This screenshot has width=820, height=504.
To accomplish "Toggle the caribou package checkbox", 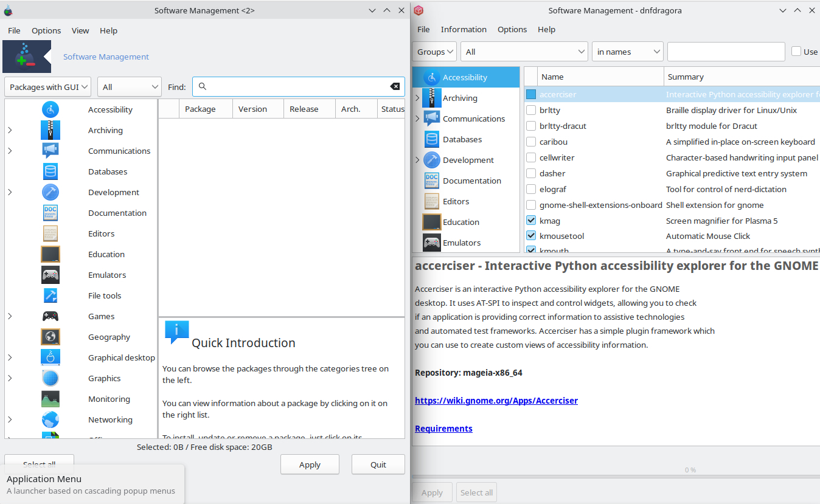I will 531,142.
